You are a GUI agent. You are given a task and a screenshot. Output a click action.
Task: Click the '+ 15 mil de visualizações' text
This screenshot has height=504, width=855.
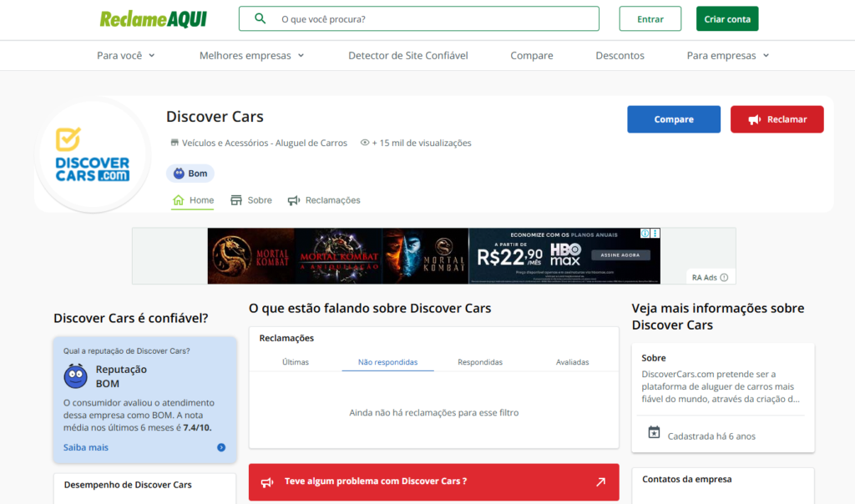click(422, 143)
